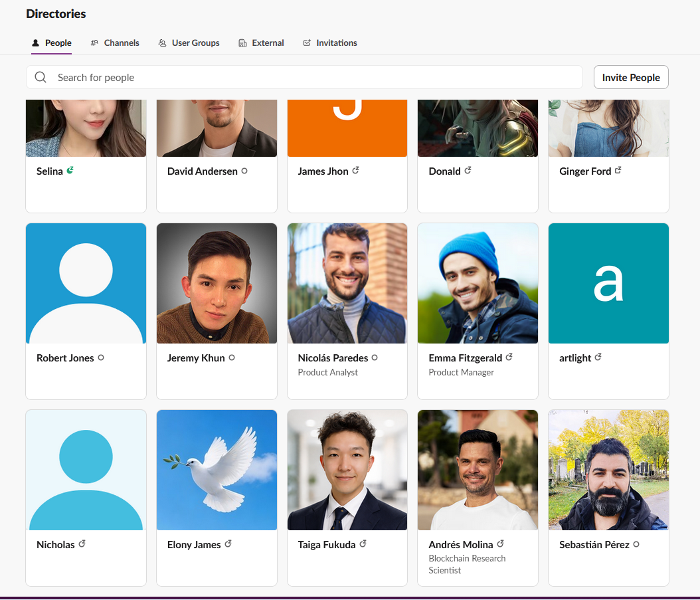The height and width of the screenshot is (600, 700).
Task: Open the Invitations tab
Action: [x=330, y=43]
